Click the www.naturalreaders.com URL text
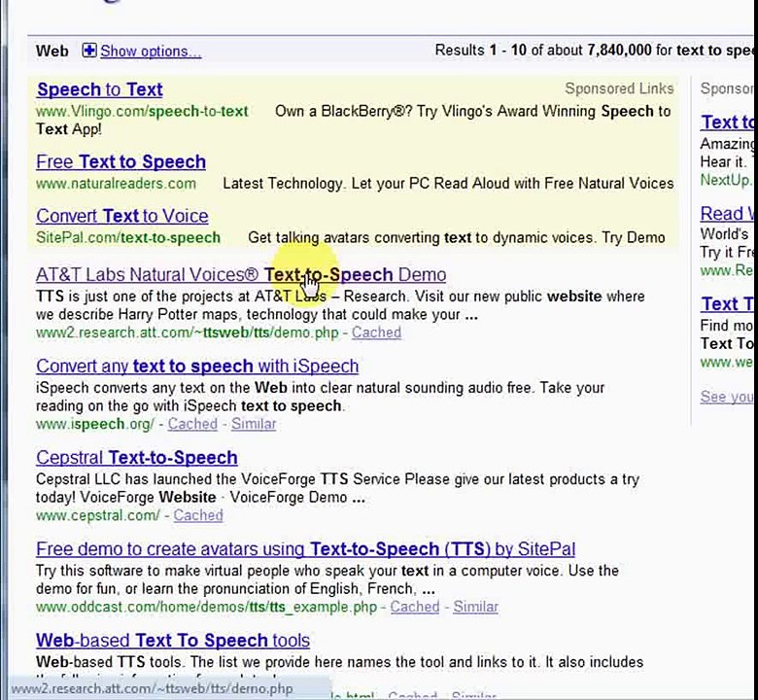 click(116, 184)
